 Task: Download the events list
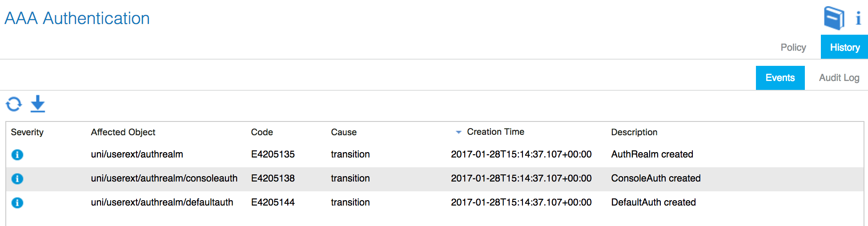click(38, 104)
